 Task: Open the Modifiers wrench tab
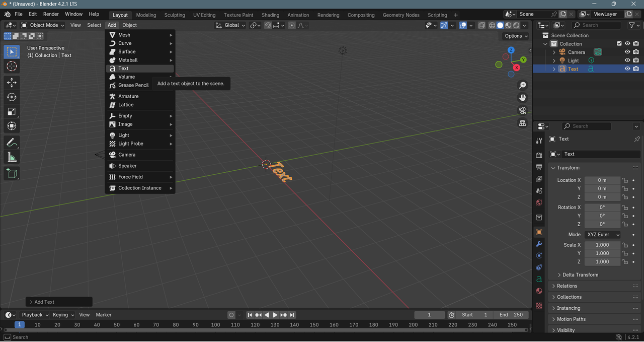point(539,244)
